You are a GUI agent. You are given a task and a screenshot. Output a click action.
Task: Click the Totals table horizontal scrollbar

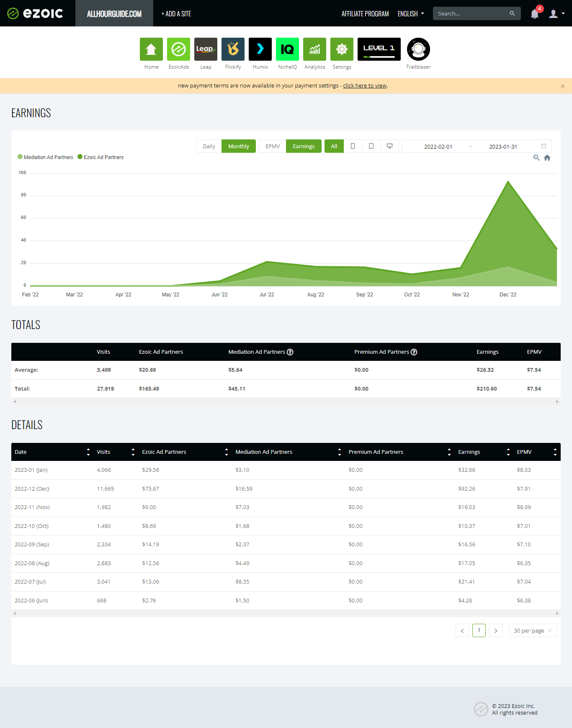click(286, 402)
